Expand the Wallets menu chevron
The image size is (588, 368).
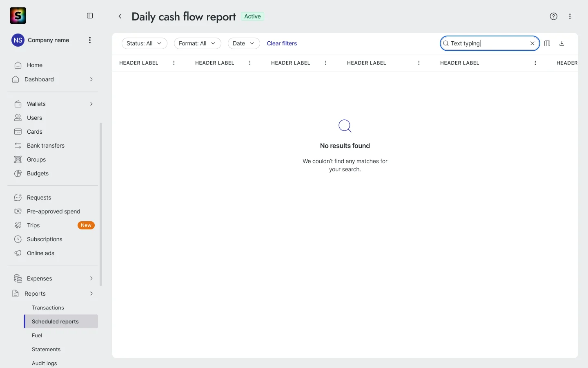91,104
